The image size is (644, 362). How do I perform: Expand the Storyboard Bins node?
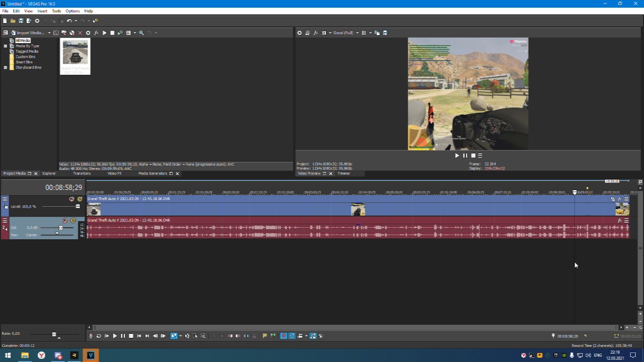click(x=6, y=67)
